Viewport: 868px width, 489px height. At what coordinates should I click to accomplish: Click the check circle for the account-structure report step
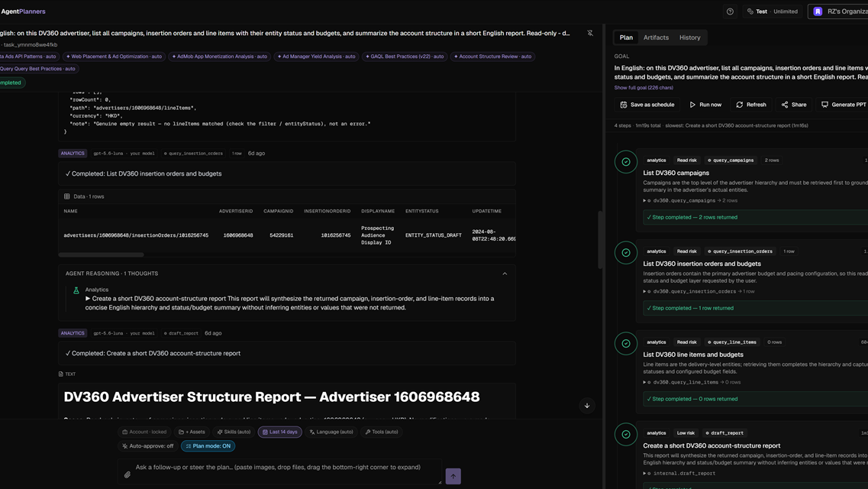click(x=625, y=435)
